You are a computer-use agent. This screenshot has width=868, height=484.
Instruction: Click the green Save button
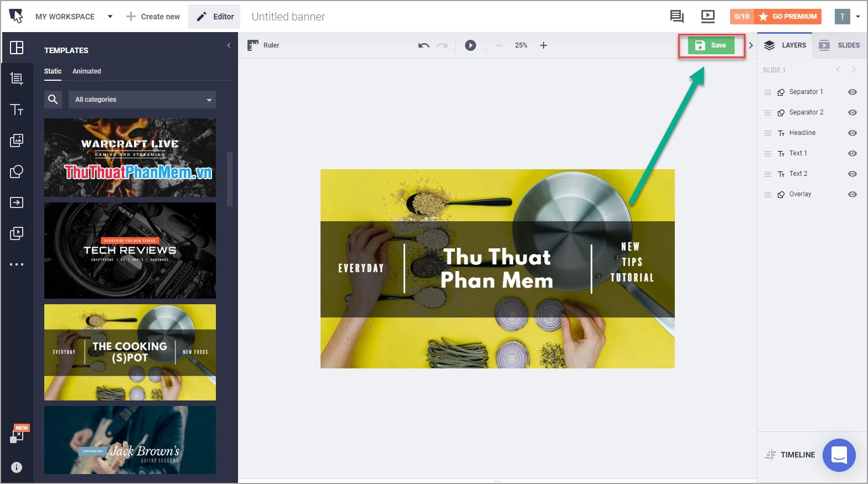click(x=711, y=45)
